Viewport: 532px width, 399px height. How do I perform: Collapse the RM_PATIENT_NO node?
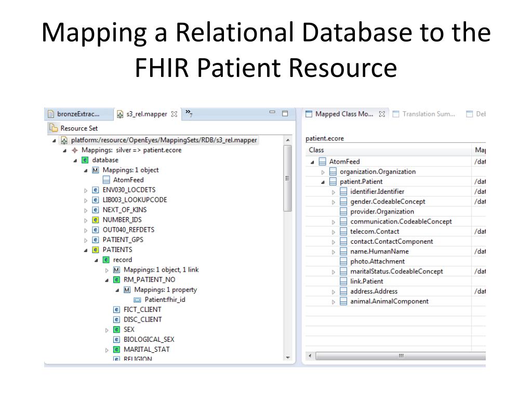click(107, 280)
